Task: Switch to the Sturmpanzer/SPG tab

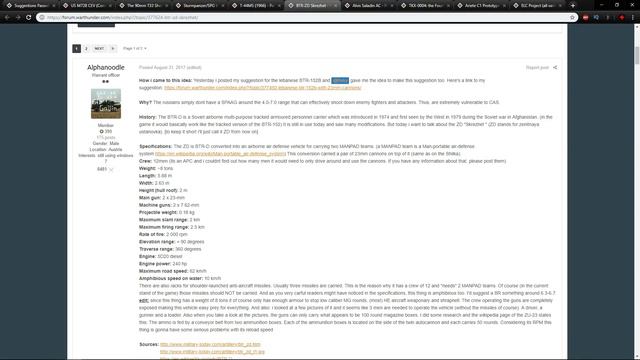Action: tap(200, 6)
